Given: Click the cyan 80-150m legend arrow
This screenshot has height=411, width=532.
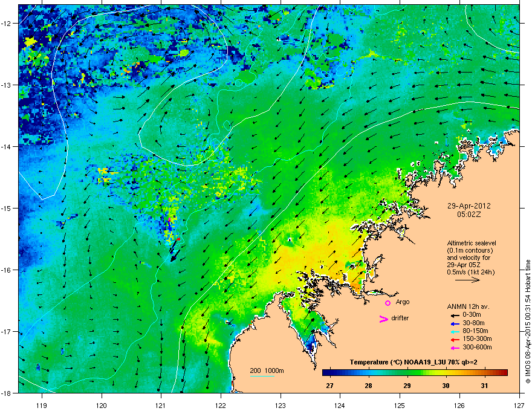Looking at the screenshot, I should (x=455, y=332).
